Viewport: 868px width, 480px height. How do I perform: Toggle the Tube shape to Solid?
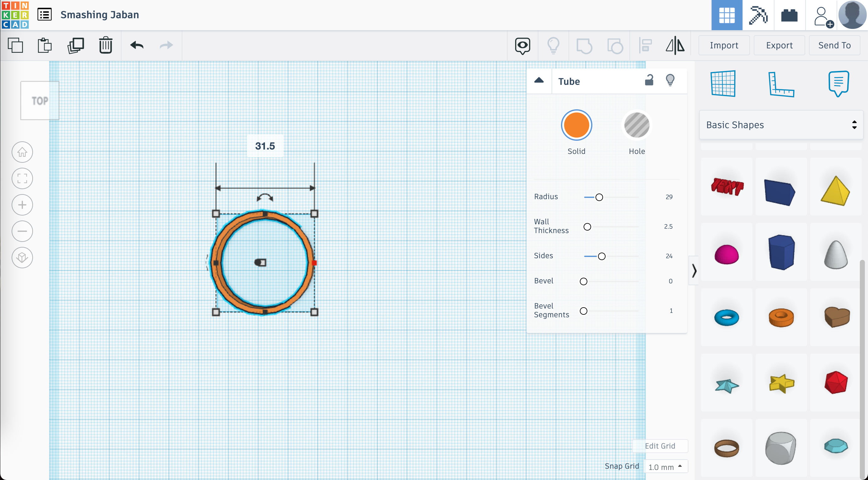tap(576, 125)
